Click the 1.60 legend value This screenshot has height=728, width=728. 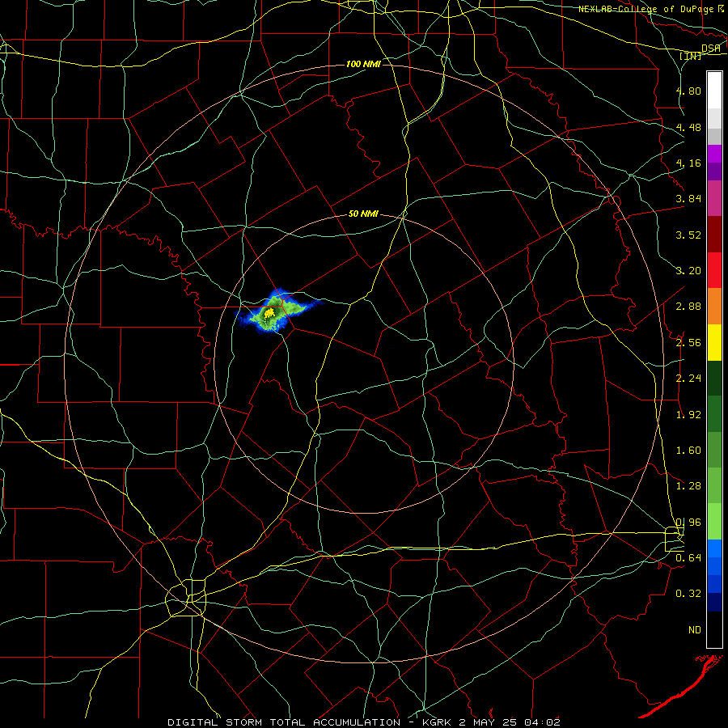point(688,451)
